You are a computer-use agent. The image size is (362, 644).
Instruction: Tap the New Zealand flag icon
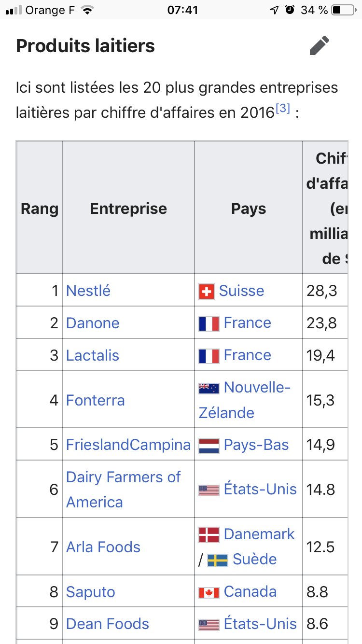tap(209, 388)
